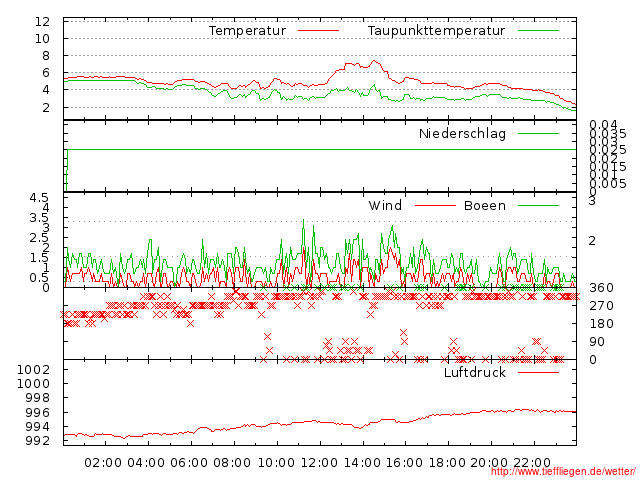Screen dimensions: 640x480
Task: Click the 1000 pressure axis value
Action: pos(33,384)
